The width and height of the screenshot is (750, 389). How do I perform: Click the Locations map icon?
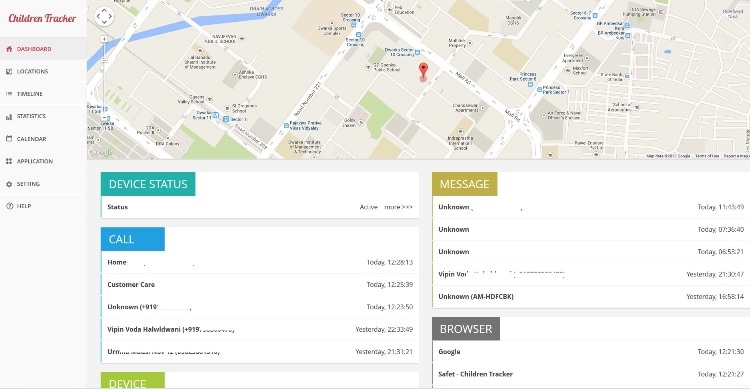pos(9,71)
